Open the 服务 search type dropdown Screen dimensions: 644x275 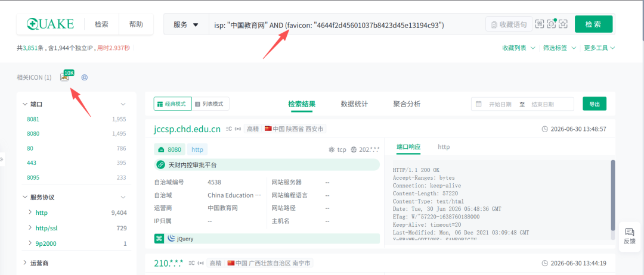click(186, 24)
